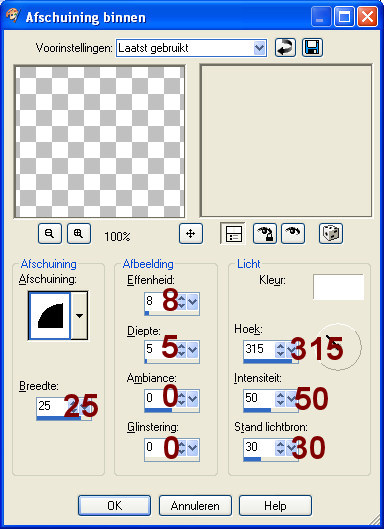Zoom out the preview with magnifier minus

(50, 233)
